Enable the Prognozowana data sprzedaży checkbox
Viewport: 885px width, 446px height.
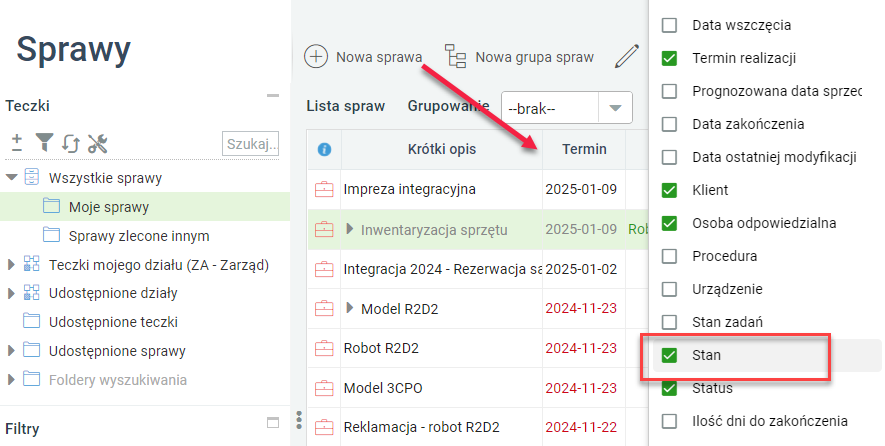pyautogui.click(x=669, y=91)
